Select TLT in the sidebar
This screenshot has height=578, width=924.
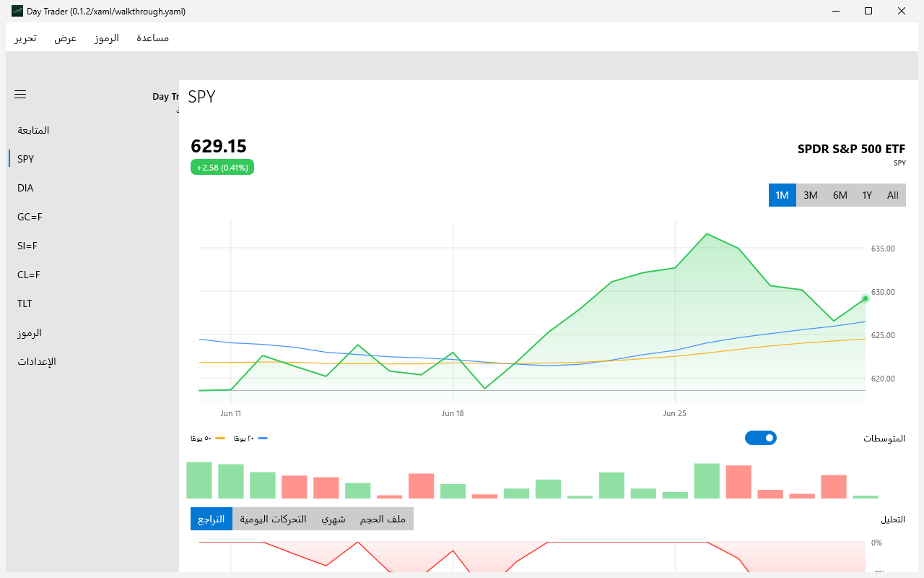click(92, 303)
